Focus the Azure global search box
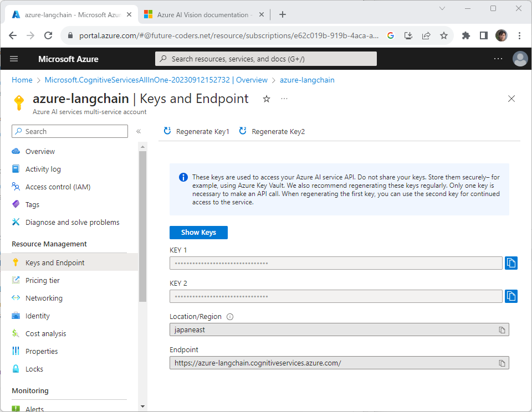 266,59
